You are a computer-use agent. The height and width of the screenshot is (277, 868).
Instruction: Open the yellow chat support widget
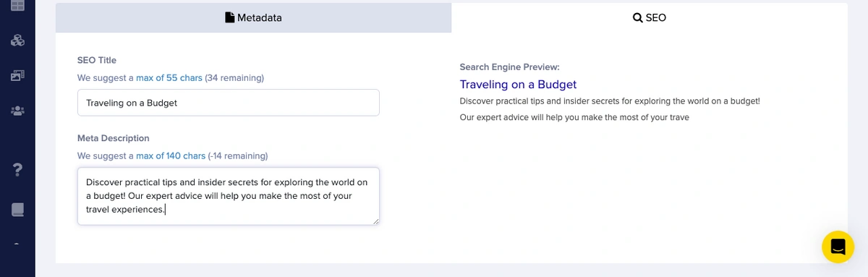tap(838, 247)
